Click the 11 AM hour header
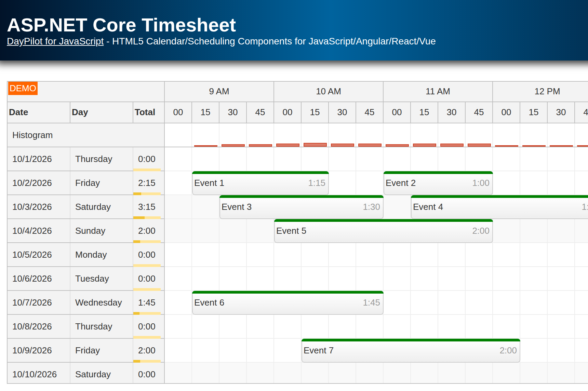The width and height of the screenshot is (588, 391). pos(438,91)
